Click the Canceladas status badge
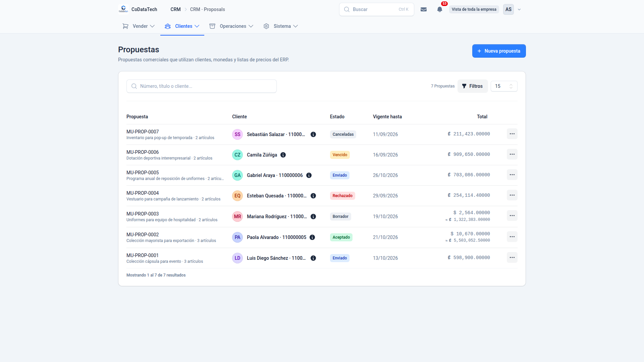The height and width of the screenshot is (362, 644). (x=343, y=134)
